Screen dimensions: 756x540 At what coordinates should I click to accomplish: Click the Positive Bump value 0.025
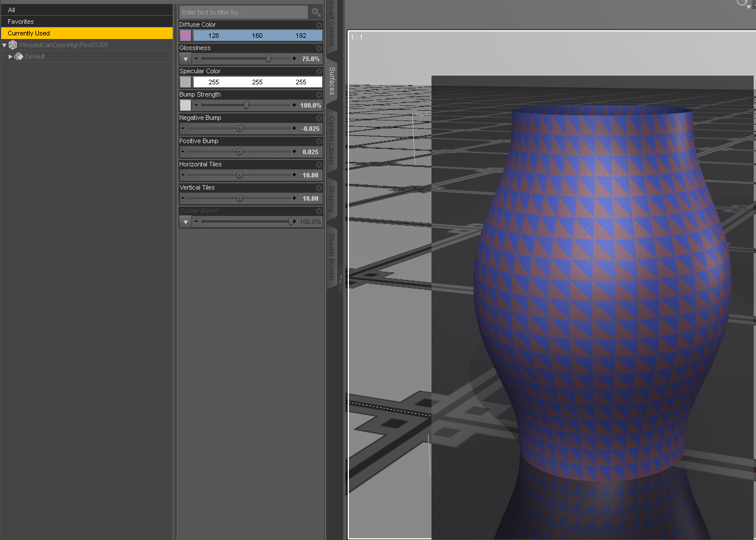[x=311, y=152]
